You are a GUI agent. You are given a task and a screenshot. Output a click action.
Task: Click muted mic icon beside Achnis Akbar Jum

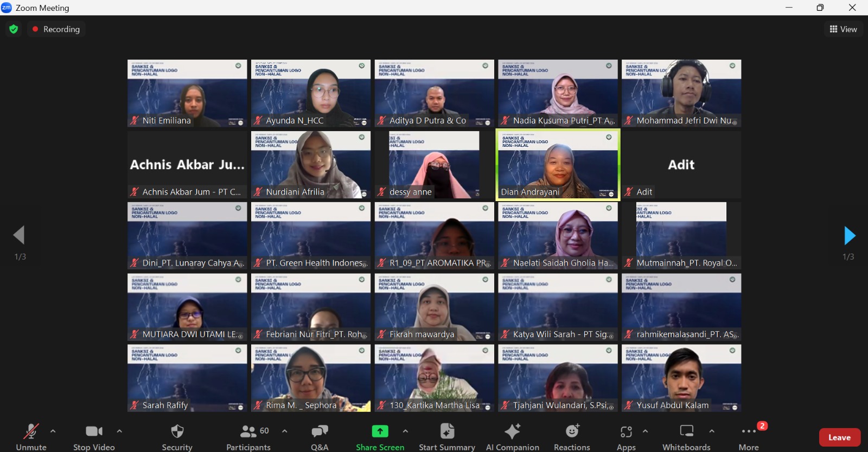(x=135, y=191)
